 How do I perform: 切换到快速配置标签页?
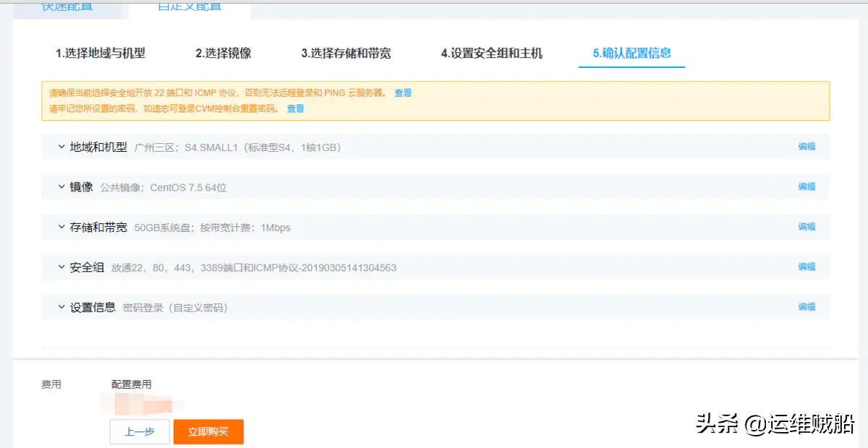(69, 7)
